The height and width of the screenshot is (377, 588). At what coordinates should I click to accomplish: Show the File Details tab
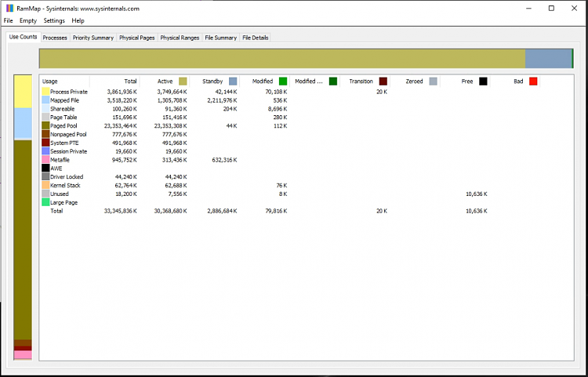(255, 38)
